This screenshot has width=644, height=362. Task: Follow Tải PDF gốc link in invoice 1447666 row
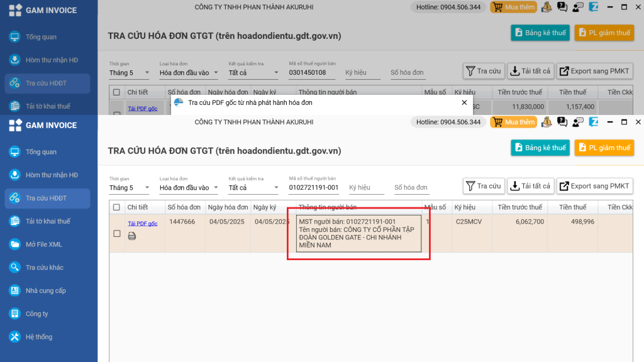point(143,223)
